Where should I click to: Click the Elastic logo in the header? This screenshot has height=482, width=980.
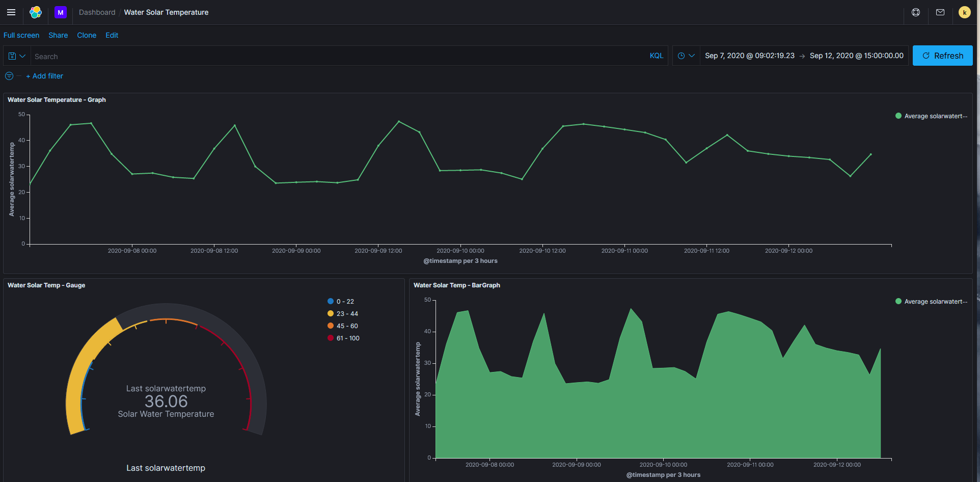click(35, 12)
